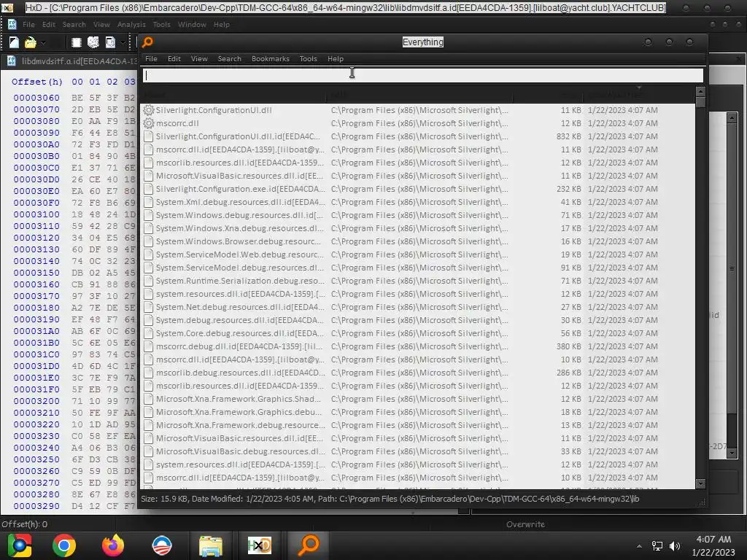Click file icon for mscorrc.debug.dll.id row
Viewport: 747px width, 560px height.
pos(149,346)
